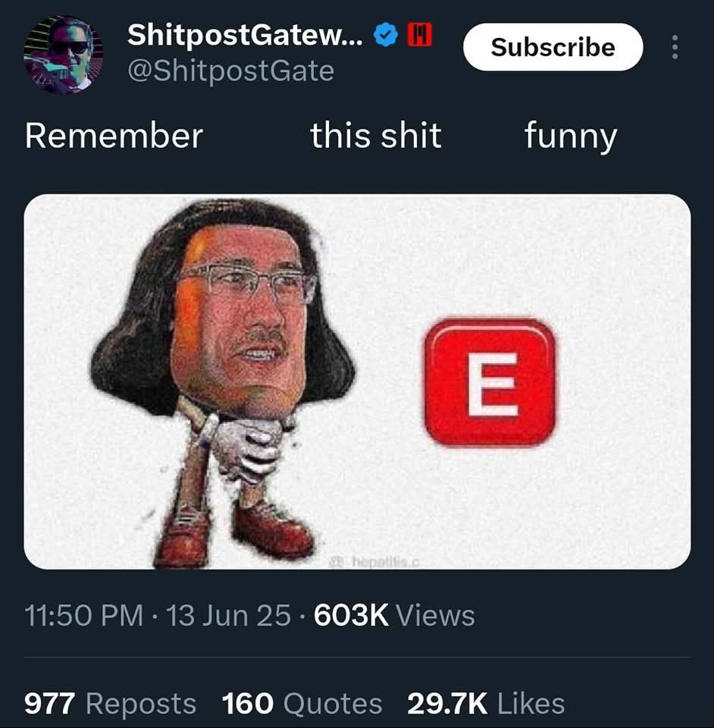Click the 13 Jun 25 post date
Screen dimensions: 714x728
click(228, 616)
